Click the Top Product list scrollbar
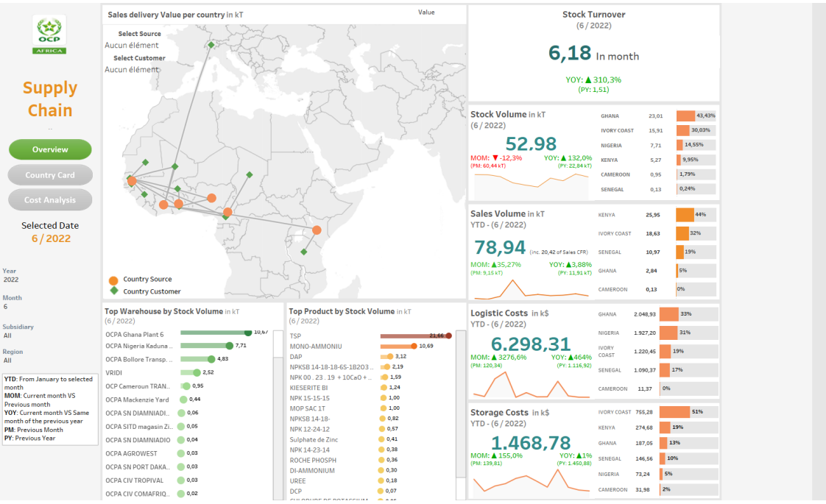The width and height of the screenshot is (826, 504). coord(460,415)
